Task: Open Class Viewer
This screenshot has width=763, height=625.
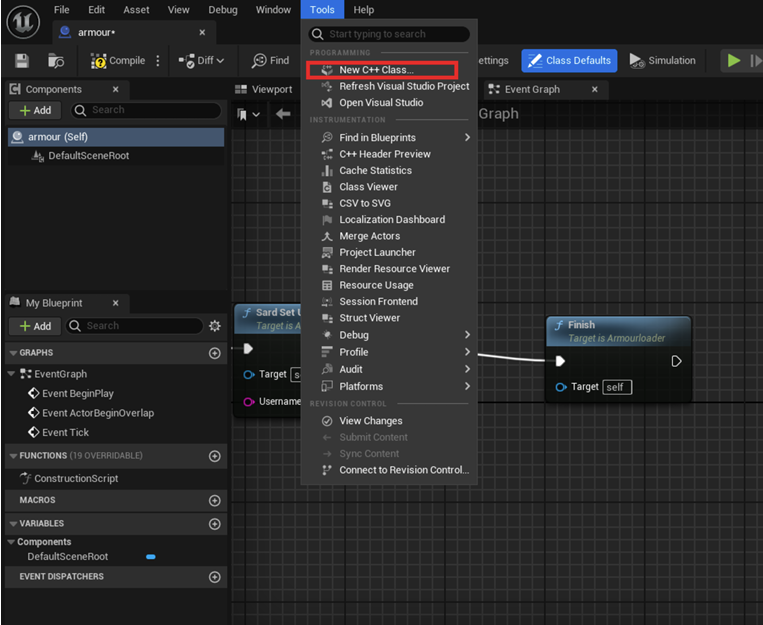Action: [389, 187]
